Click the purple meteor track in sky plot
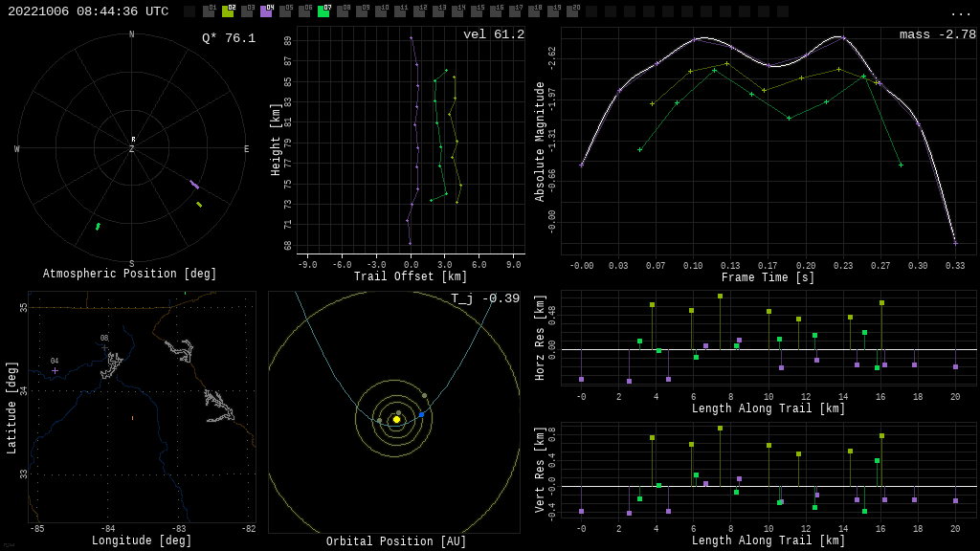The height and width of the screenshot is (551, 980). [x=194, y=185]
